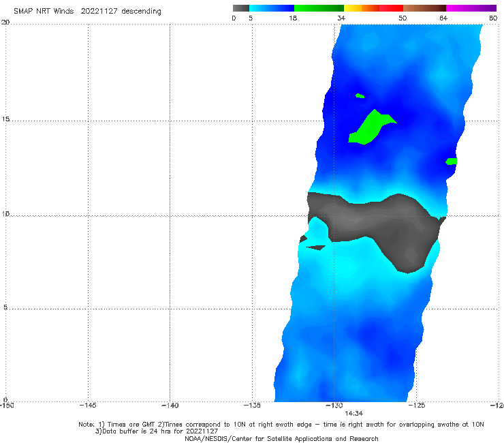The width and height of the screenshot is (504, 443).
Task: Click the green 18-34 color bar segment
Action: point(319,8)
